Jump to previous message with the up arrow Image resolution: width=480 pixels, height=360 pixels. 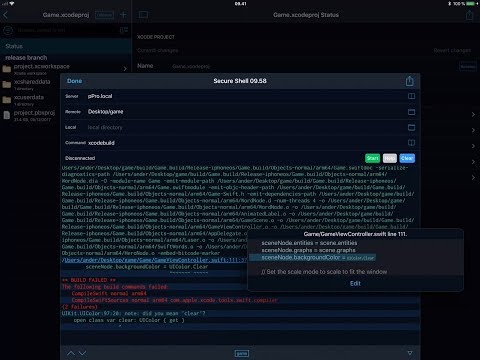click(x=71, y=353)
